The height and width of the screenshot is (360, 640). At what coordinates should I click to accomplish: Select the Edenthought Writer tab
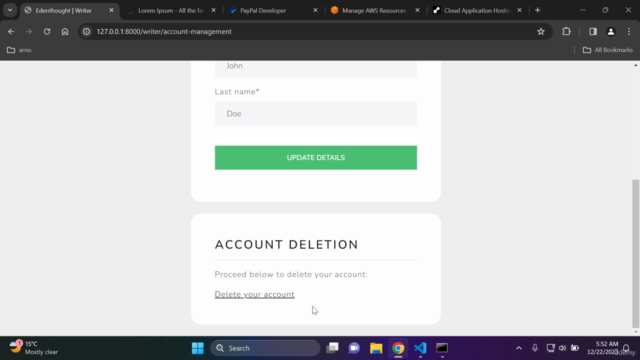[x=65, y=11]
